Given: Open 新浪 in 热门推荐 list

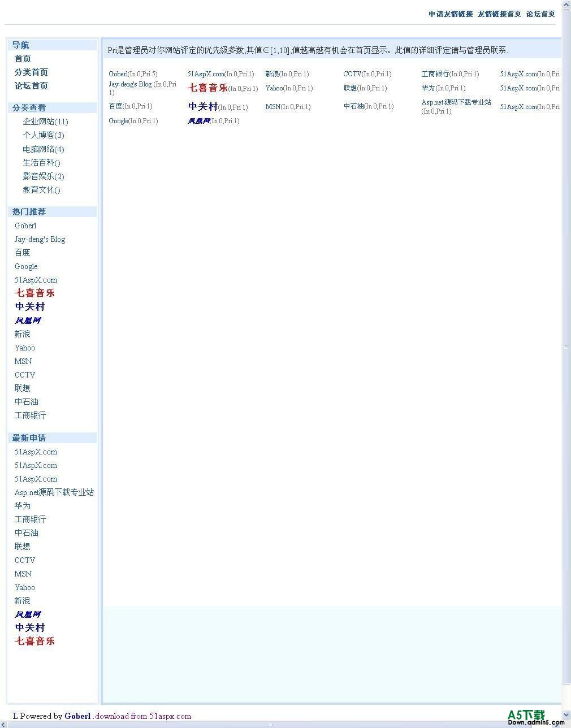Looking at the screenshot, I should [22, 334].
